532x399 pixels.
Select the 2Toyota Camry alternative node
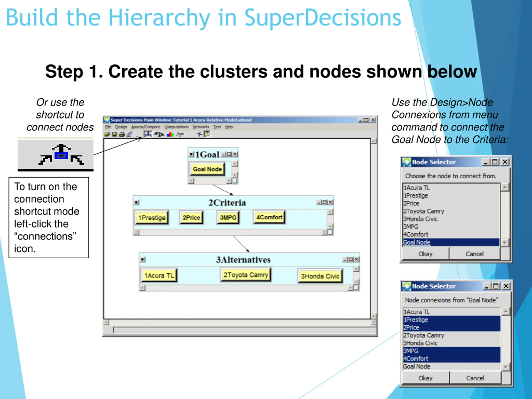tap(246, 275)
